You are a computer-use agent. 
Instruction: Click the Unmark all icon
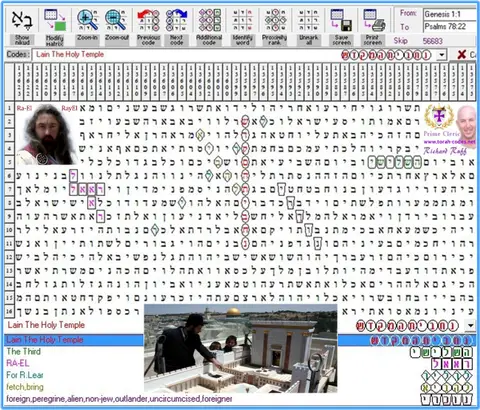308,20
